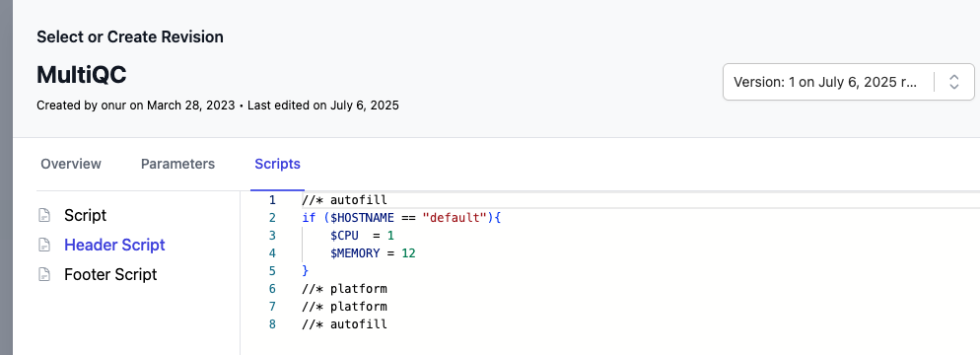Click the file icon beside Script
Image resolution: width=980 pixels, height=355 pixels.
pos(44,216)
